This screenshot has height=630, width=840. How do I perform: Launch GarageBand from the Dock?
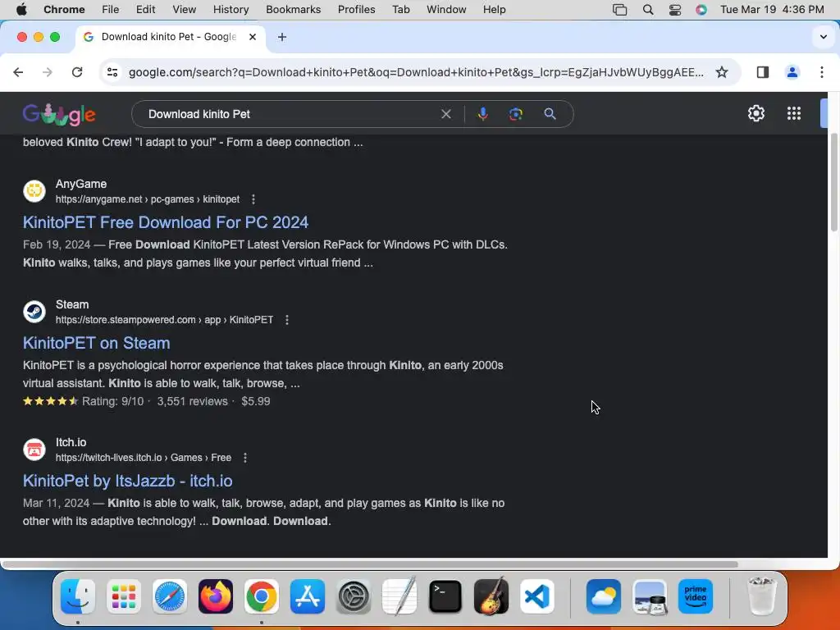click(491, 596)
